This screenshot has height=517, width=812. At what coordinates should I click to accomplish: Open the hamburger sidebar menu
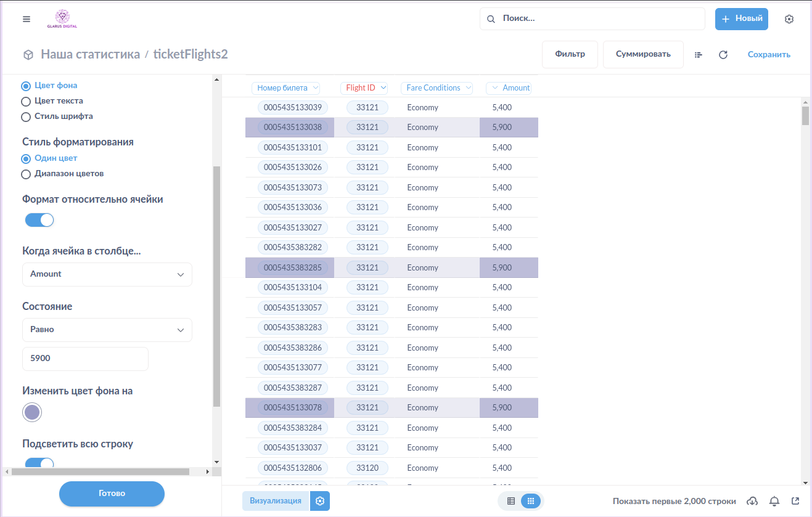[x=27, y=19]
